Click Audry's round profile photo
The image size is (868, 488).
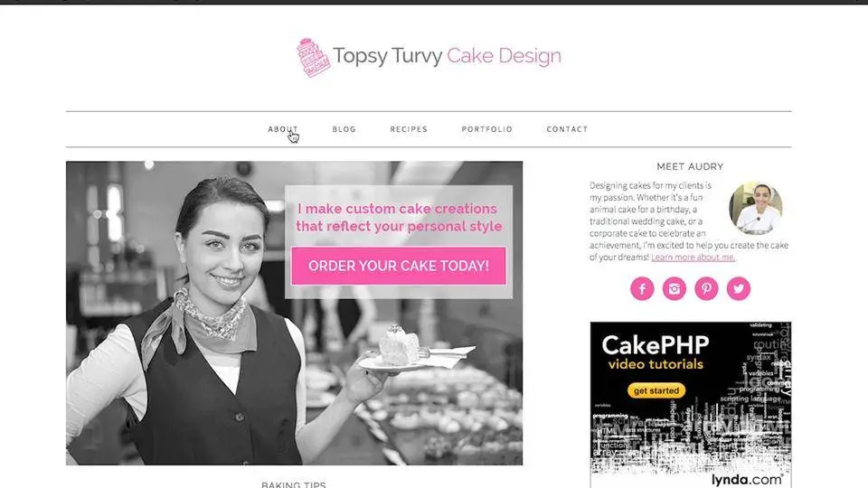click(x=756, y=208)
